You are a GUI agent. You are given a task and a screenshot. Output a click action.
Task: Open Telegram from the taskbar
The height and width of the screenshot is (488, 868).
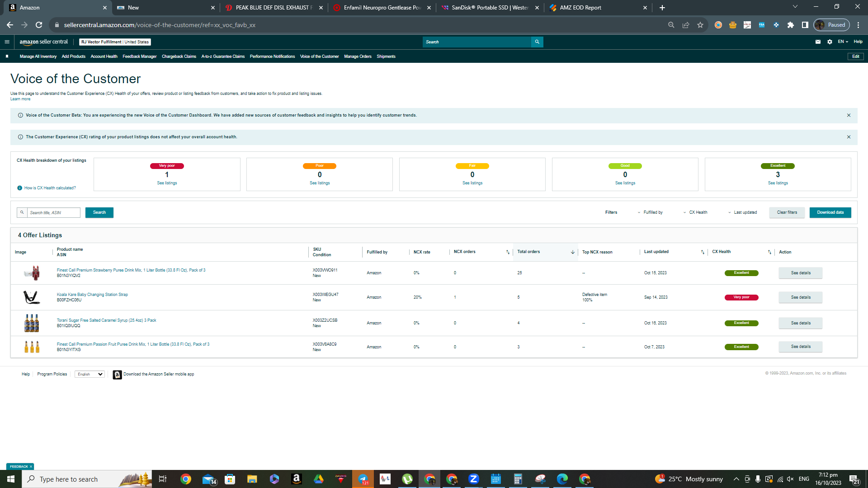point(363,479)
